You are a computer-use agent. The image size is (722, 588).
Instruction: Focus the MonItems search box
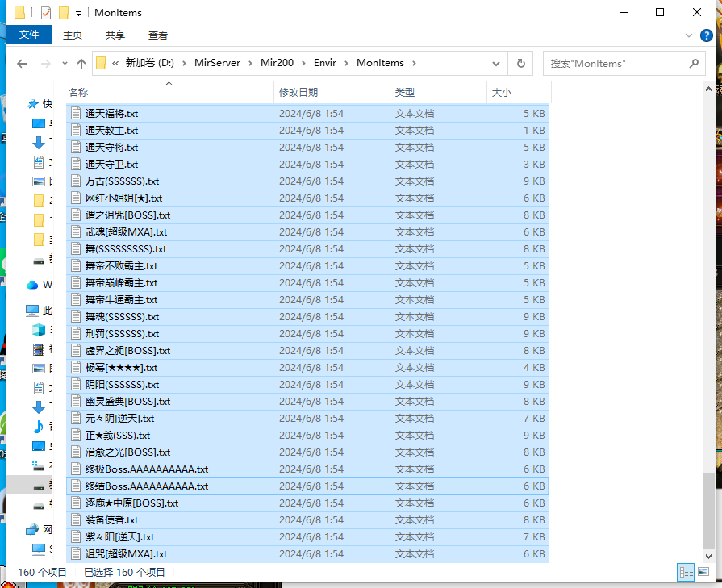pyautogui.click(x=624, y=64)
